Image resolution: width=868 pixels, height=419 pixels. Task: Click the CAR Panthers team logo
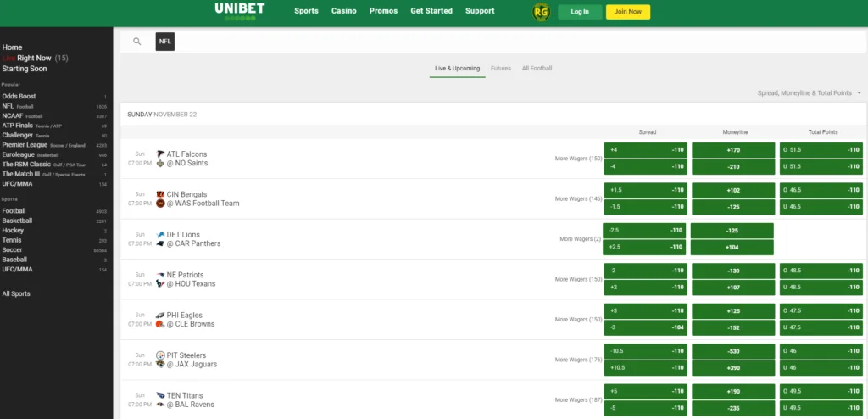(160, 244)
